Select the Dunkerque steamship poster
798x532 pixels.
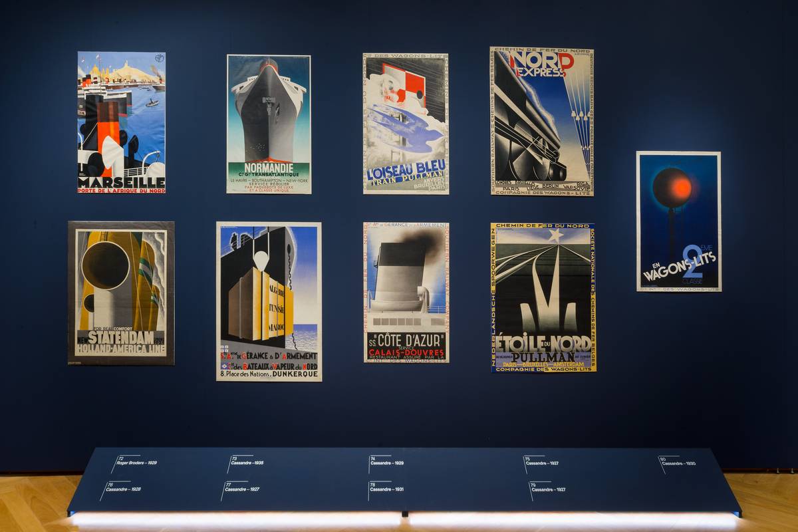coord(269,301)
